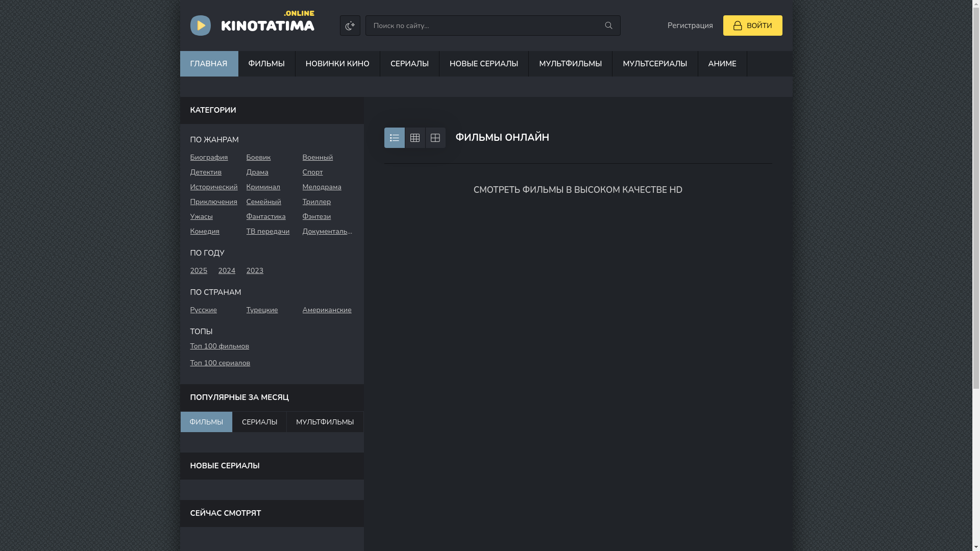Select the Военный genre link
Viewport: 980px width, 551px height.
317,158
